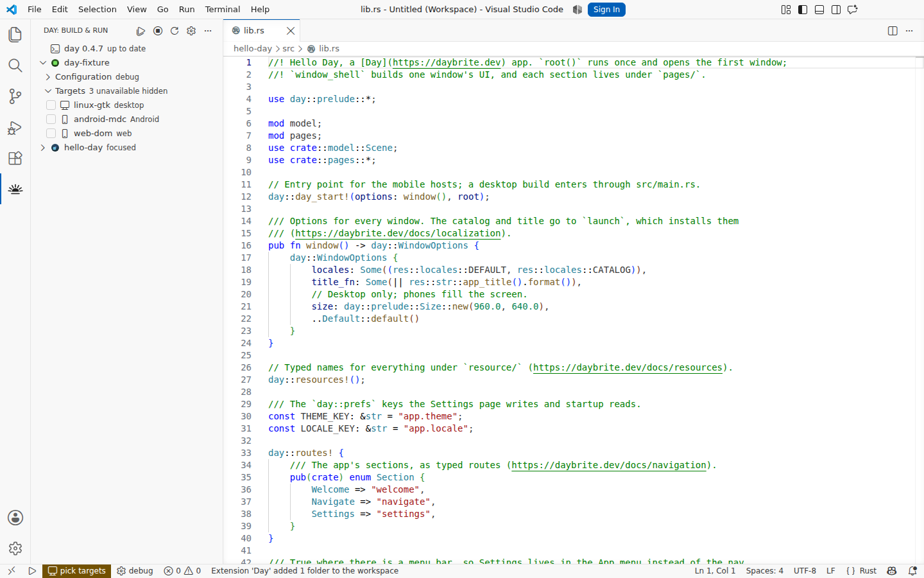Screen dimensions: 924x578
Task: Open editor more actions ellipsis
Action: click(909, 31)
